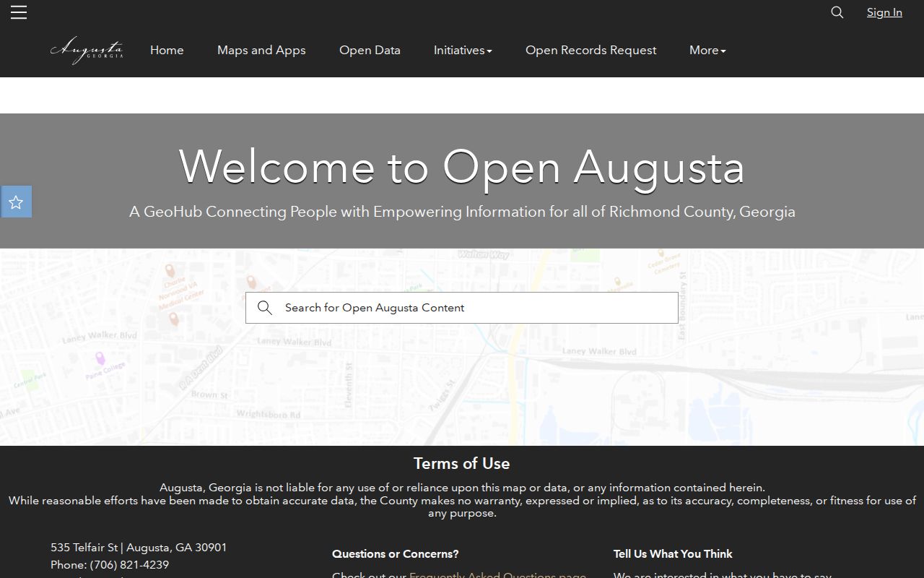Click the Tell Us What You Think heading

click(x=673, y=554)
